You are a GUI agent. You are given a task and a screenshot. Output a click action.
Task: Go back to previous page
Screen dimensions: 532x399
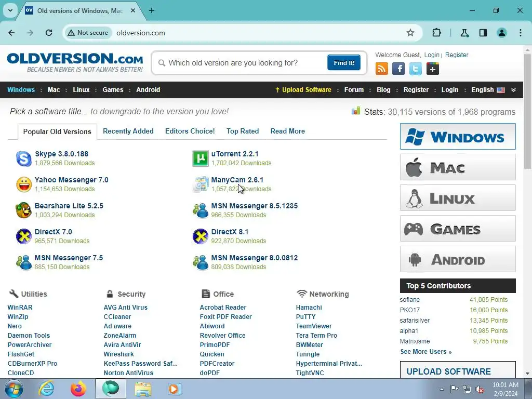[11, 33]
